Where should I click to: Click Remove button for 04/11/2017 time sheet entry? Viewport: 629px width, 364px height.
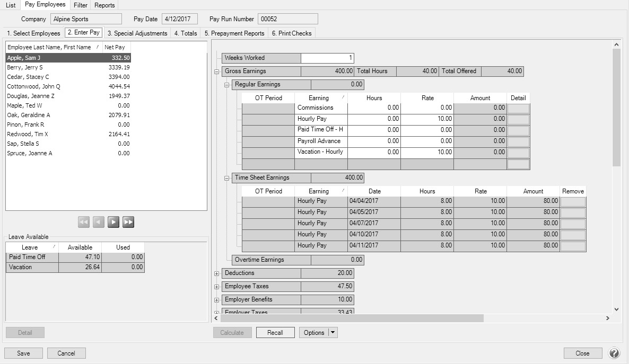pos(573,246)
